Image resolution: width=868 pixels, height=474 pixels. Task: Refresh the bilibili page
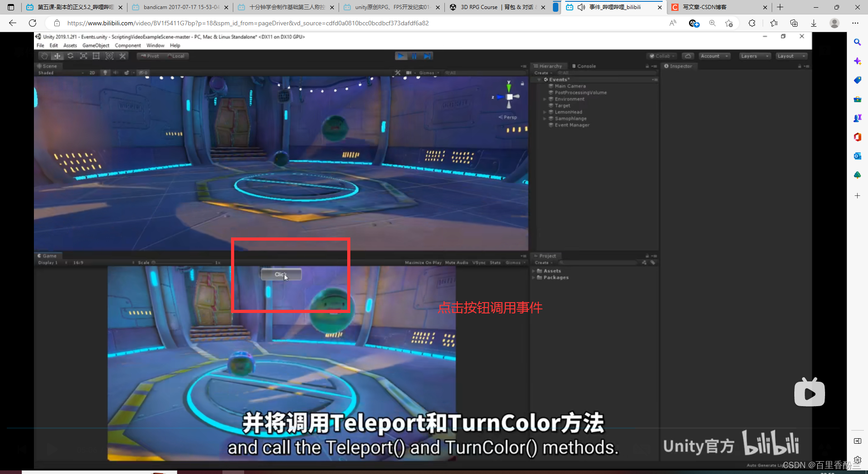tap(33, 23)
